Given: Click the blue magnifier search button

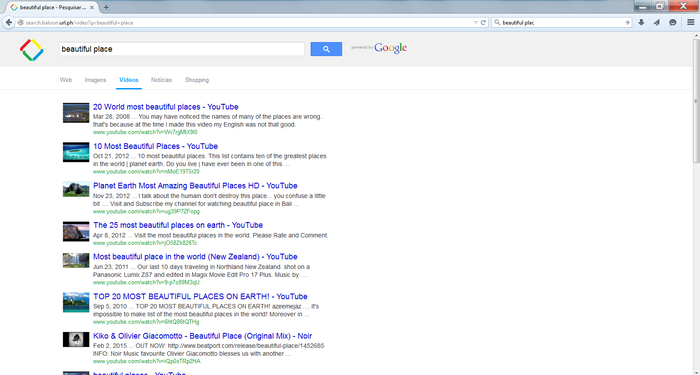Looking at the screenshot, I should [x=326, y=49].
